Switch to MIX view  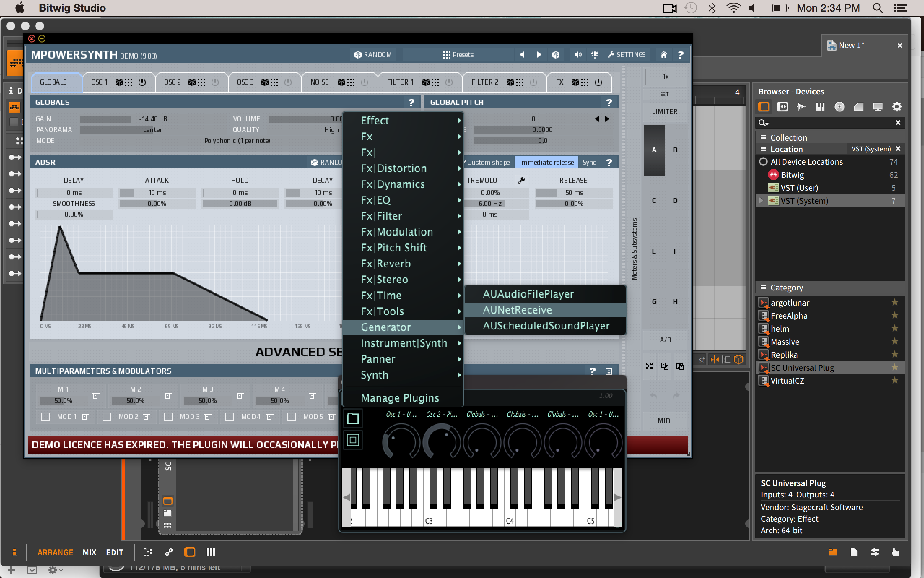coord(90,552)
